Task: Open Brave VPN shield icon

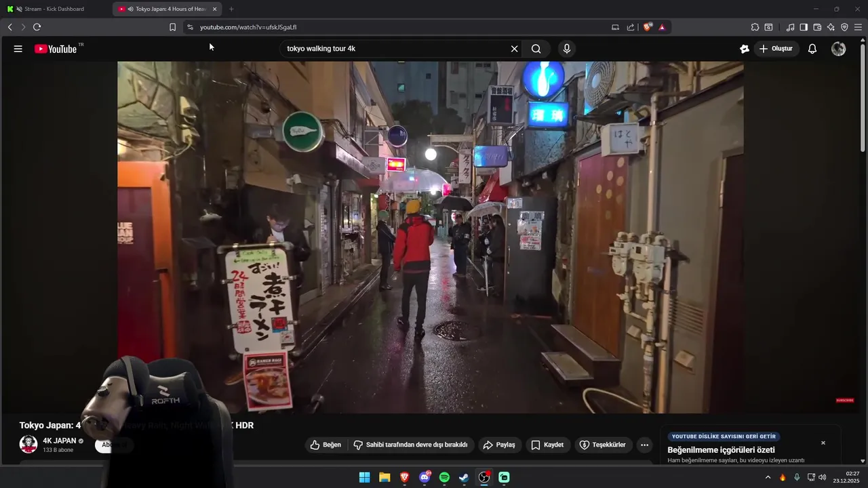Action: [x=844, y=27]
